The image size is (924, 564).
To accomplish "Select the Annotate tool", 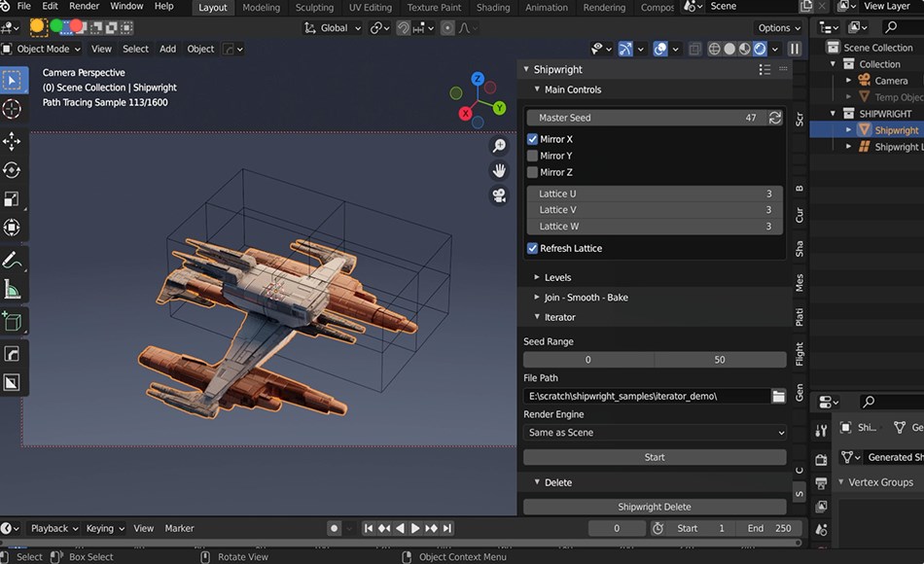I will point(12,259).
